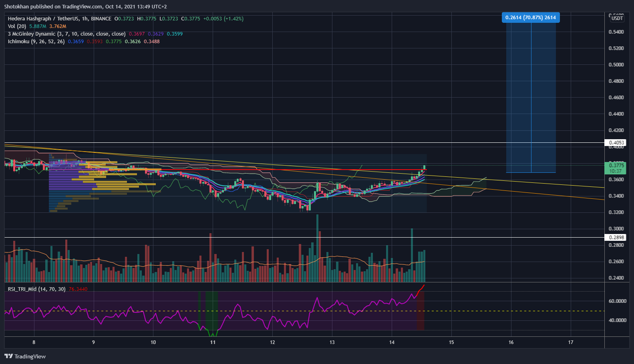
Task: Click the high price value H0.3775
Action: click(147, 19)
